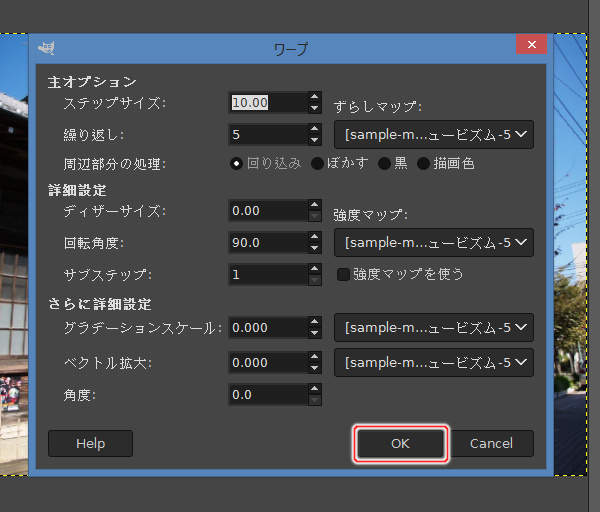This screenshot has width=600, height=512.
Task: Click the Cancel button
Action: [491, 444]
